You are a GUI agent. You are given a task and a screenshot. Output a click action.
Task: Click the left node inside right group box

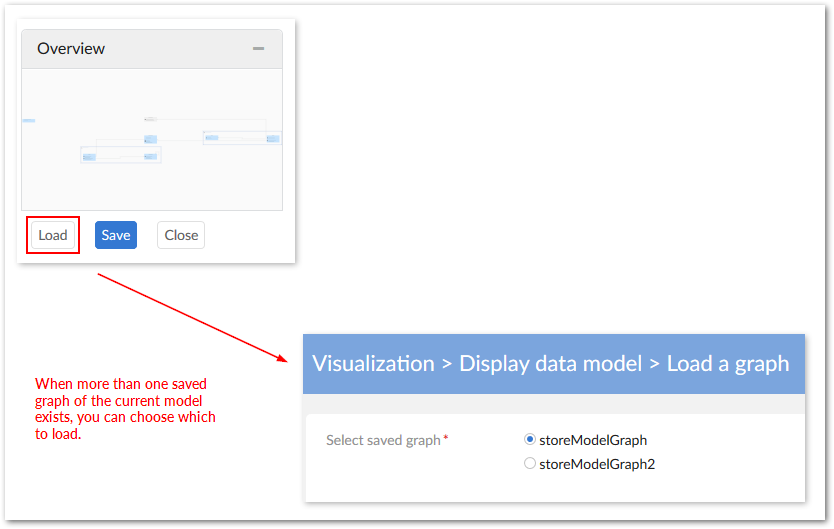point(212,138)
